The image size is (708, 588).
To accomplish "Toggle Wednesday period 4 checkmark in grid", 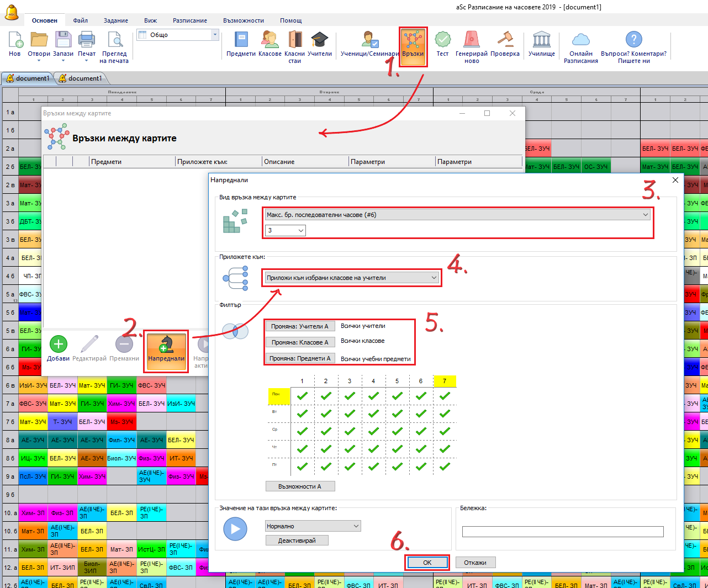I will (373, 431).
